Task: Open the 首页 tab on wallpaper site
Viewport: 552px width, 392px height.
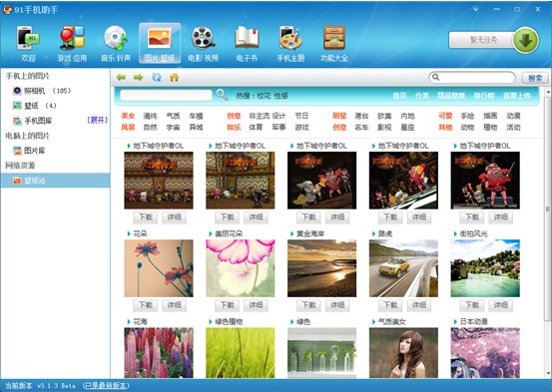Action: coord(399,96)
